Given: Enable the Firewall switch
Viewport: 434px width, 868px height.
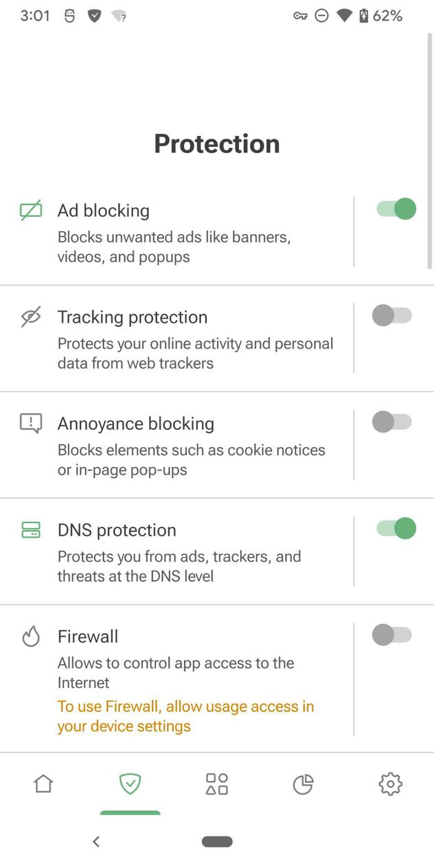Looking at the screenshot, I should coord(392,635).
